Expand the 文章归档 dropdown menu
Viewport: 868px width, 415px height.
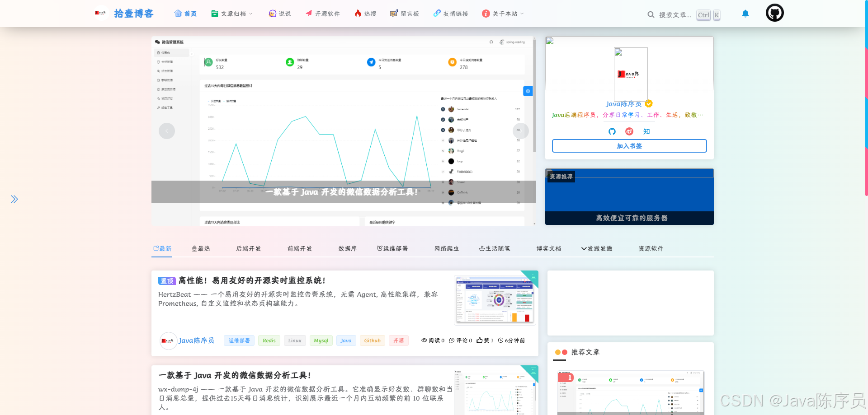pos(232,14)
